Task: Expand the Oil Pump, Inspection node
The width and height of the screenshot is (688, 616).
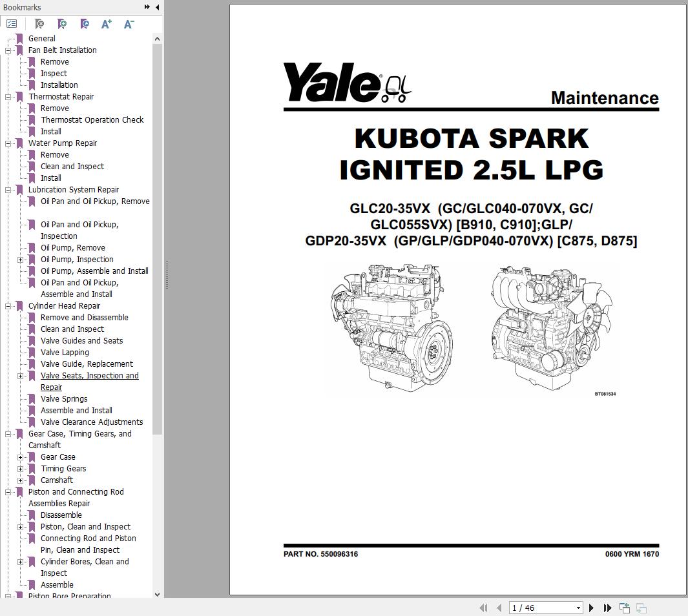Action: point(20,260)
